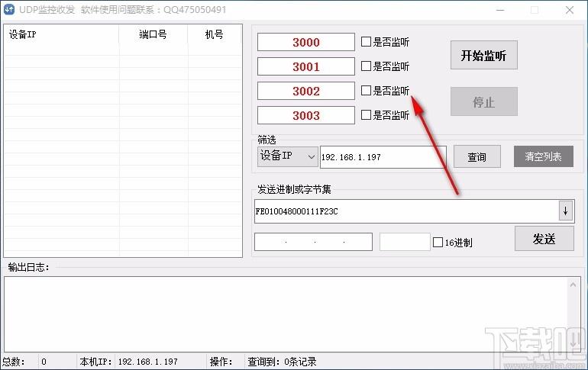Enable listening for port 3001
588x370 pixels.
pos(366,66)
